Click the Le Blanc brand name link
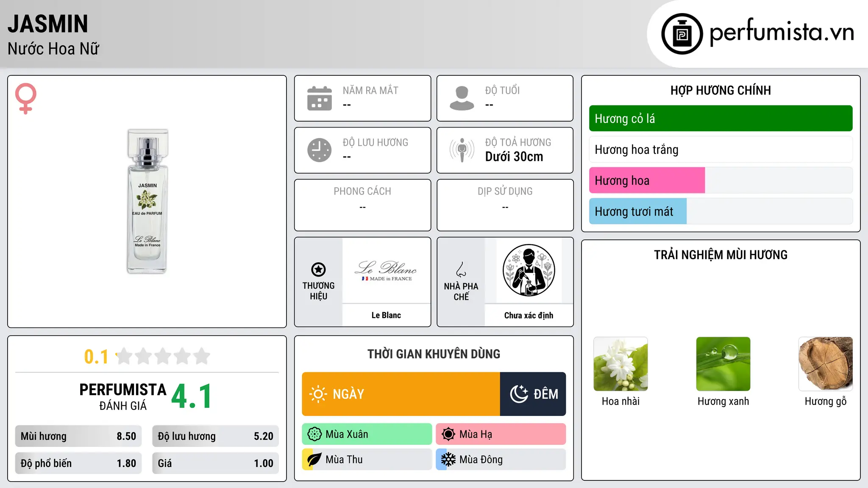This screenshot has width=868, height=488. point(386,315)
